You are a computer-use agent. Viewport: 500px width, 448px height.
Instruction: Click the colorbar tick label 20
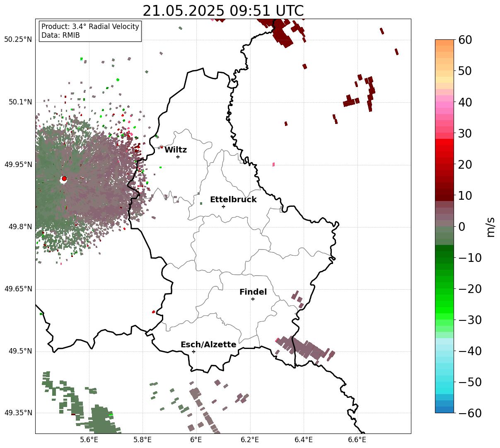(465, 165)
